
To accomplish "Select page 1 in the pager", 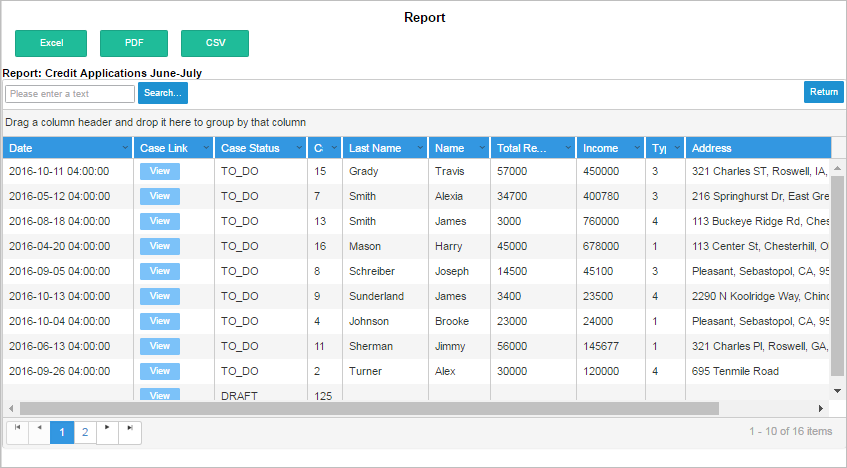I will [62, 432].
